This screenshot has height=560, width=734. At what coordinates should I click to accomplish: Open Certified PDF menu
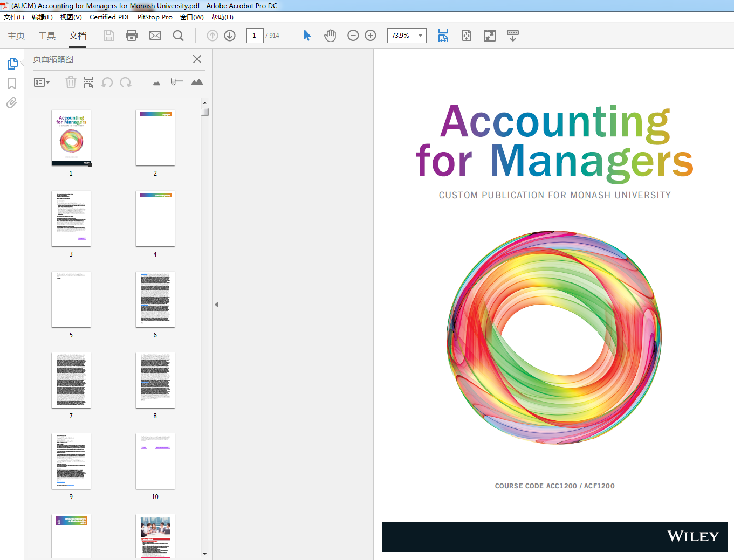click(x=109, y=17)
